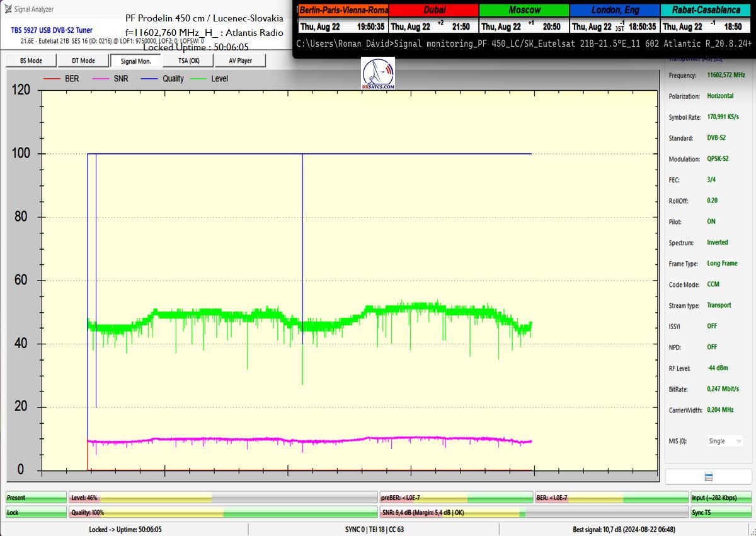
Task: Open the DT Mode tab
Action: tap(83, 61)
